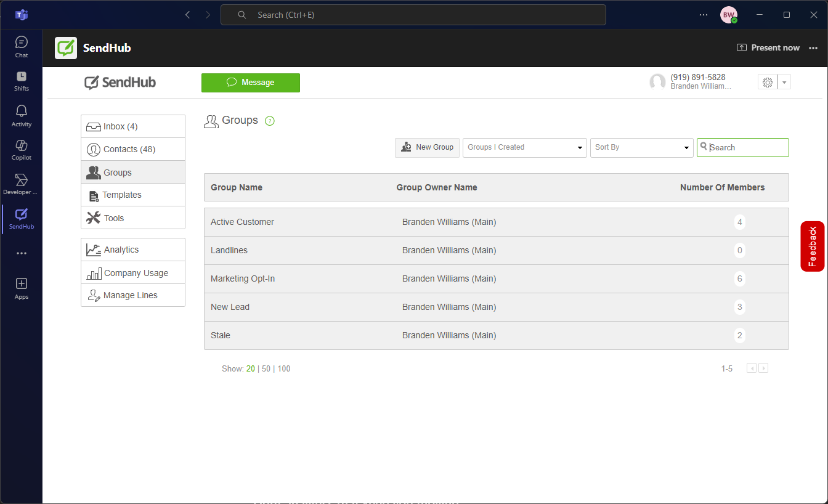828x504 pixels.
Task: Click the groups Search field
Action: (747, 148)
